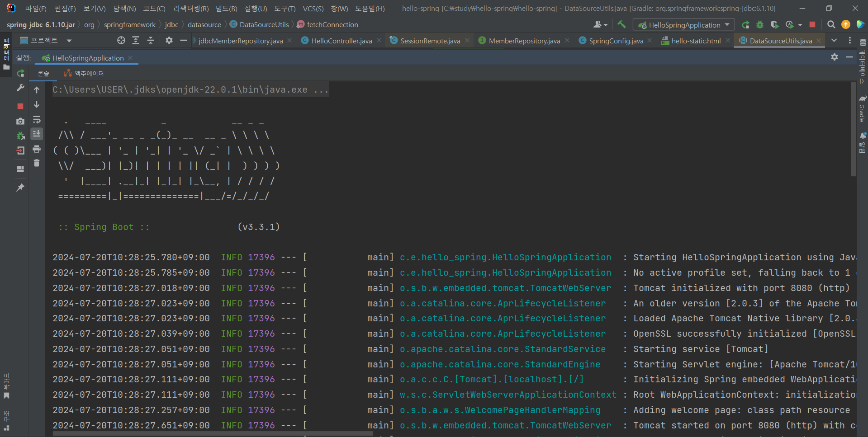The width and height of the screenshot is (868, 437).
Task: Click the orange IDE update arrow icon
Action: pyautogui.click(x=846, y=24)
